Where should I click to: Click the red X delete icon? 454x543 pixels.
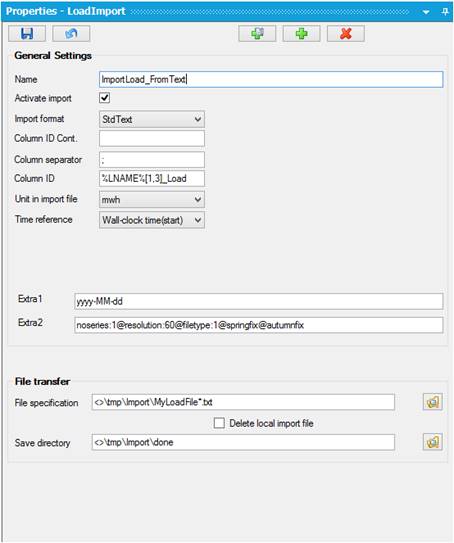point(346,34)
